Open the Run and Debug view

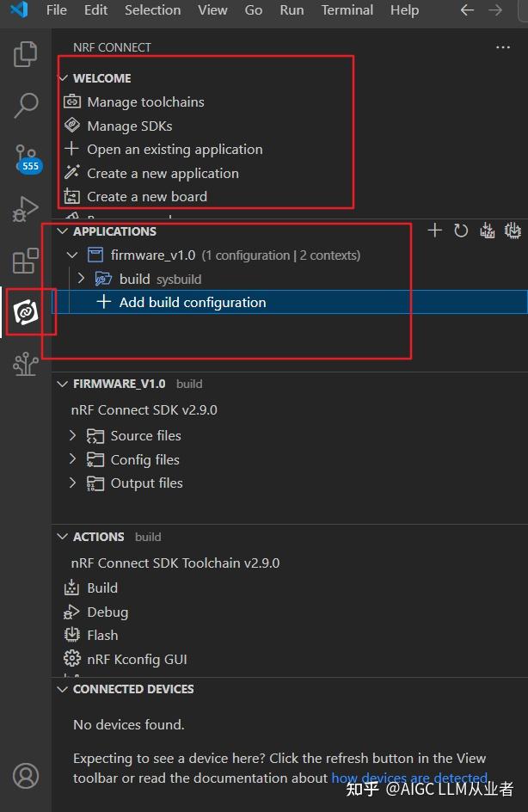pos(26,209)
